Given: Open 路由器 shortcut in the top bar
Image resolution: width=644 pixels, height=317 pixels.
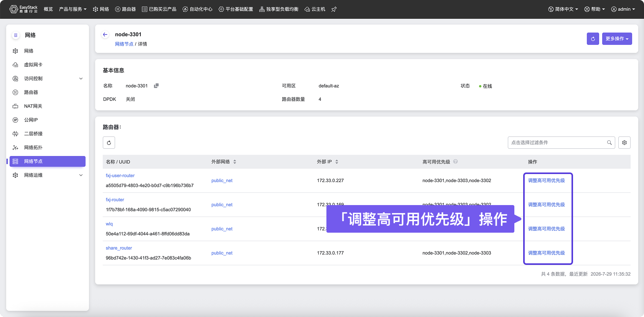Looking at the screenshot, I should tap(125, 9).
